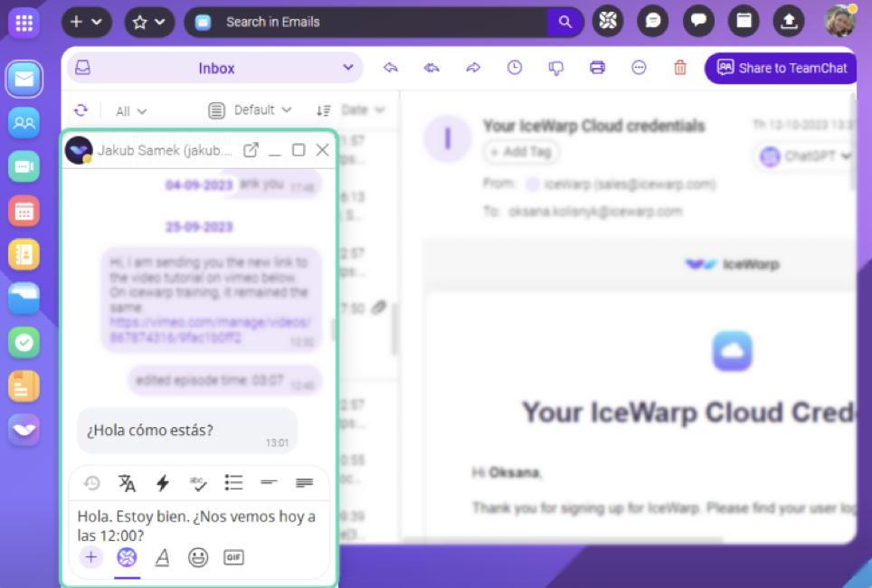Viewport: 872px width, 588px height.
Task: Click the thumbs down spam icon
Action: [x=555, y=69]
